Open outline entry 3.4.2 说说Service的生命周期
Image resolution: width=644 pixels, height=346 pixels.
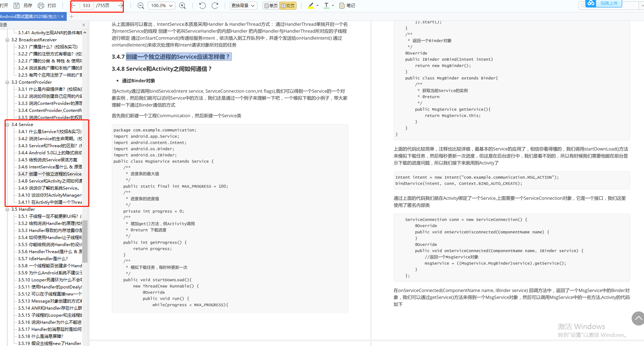(50, 139)
